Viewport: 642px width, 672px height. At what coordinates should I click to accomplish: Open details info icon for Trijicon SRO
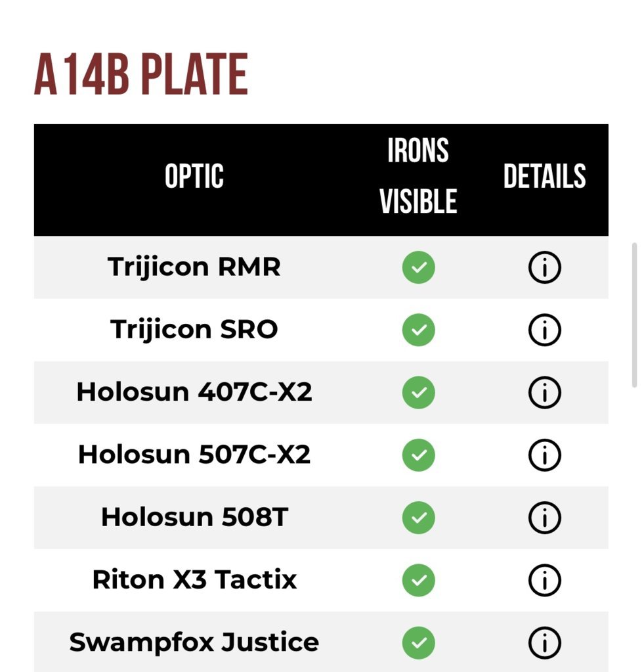544,330
